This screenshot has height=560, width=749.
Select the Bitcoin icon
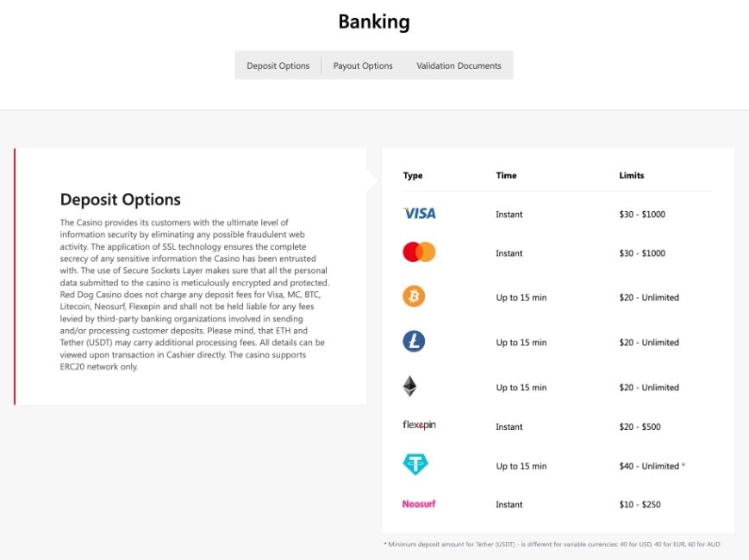(x=414, y=296)
